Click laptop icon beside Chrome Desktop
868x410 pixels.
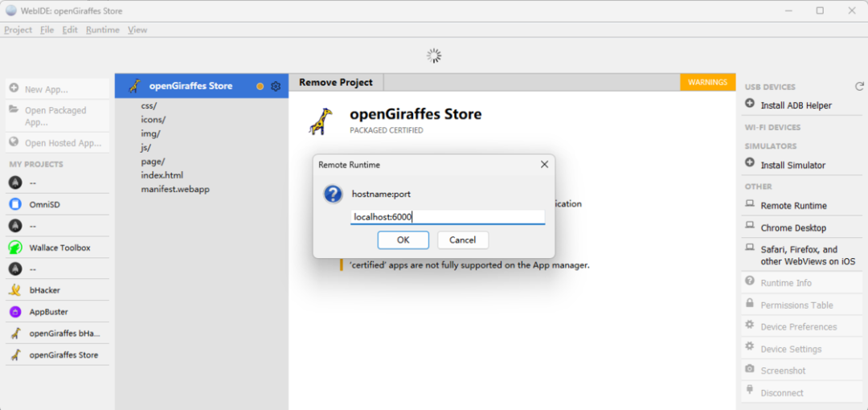point(750,225)
